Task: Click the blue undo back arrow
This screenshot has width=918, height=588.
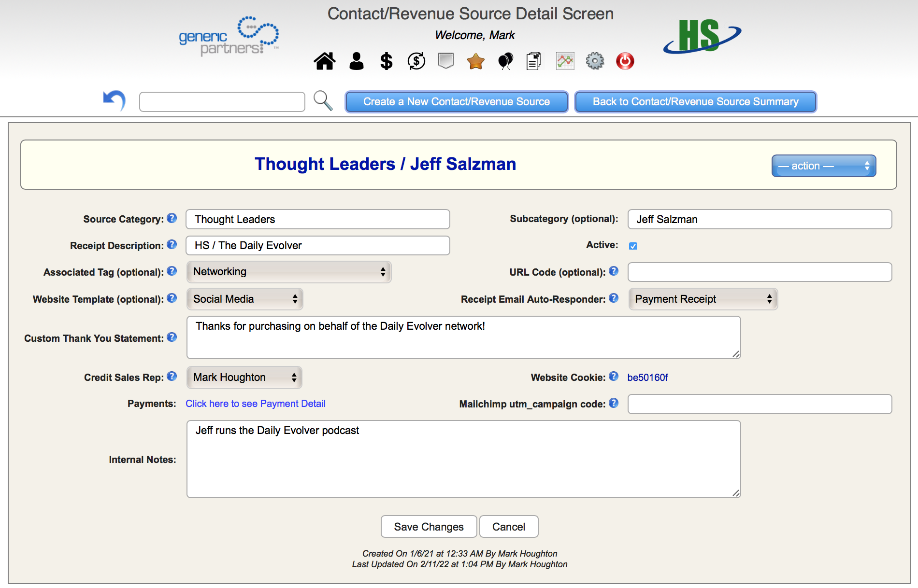Action: click(115, 100)
